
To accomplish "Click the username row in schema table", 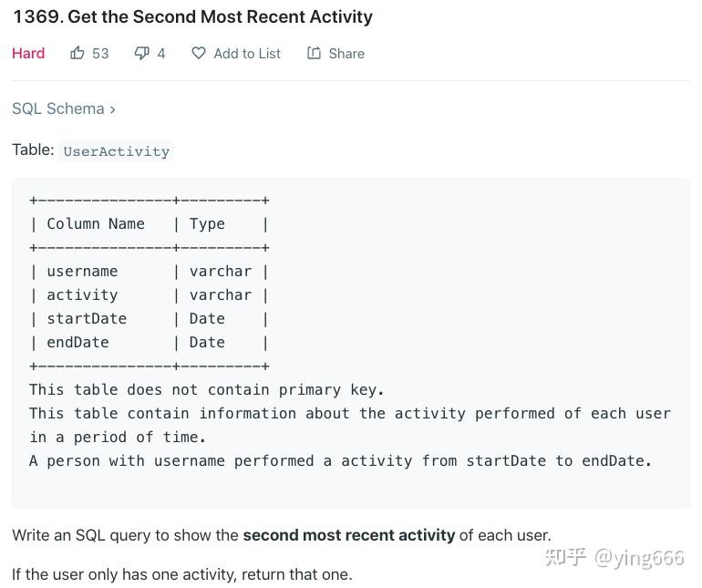I will 82,271.
